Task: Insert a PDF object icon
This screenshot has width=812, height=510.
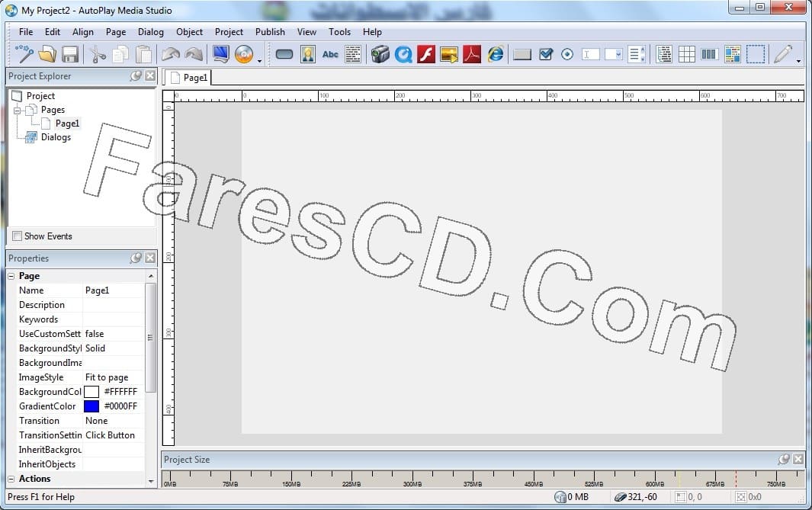Action: pyautogui.click(x=472, y=54)
